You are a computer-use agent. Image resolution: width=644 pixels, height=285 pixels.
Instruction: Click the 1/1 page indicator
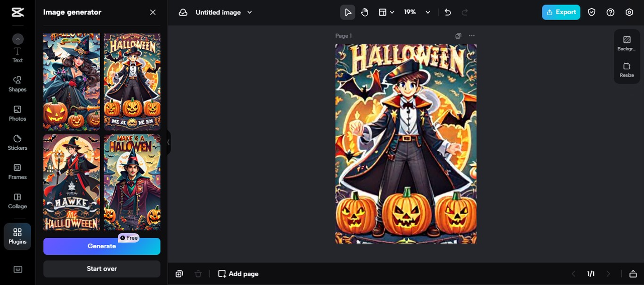click(x=591, y=274)
